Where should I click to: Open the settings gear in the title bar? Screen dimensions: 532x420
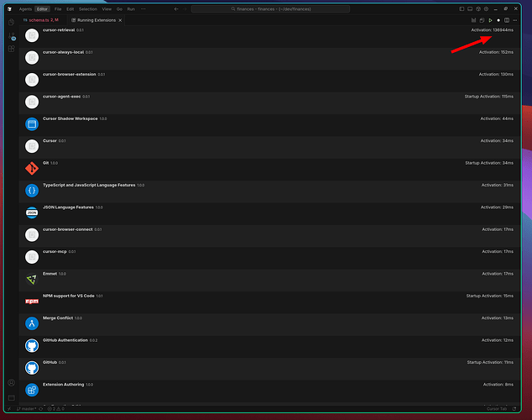pyautogui.click(x=486, y=9)
